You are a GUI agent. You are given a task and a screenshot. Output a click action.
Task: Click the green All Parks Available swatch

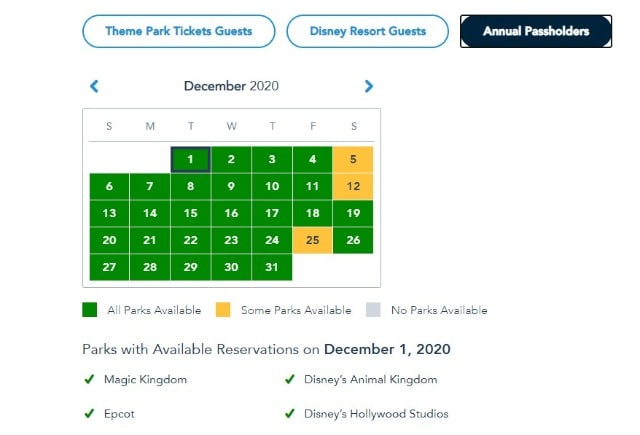tap(90, 310)
